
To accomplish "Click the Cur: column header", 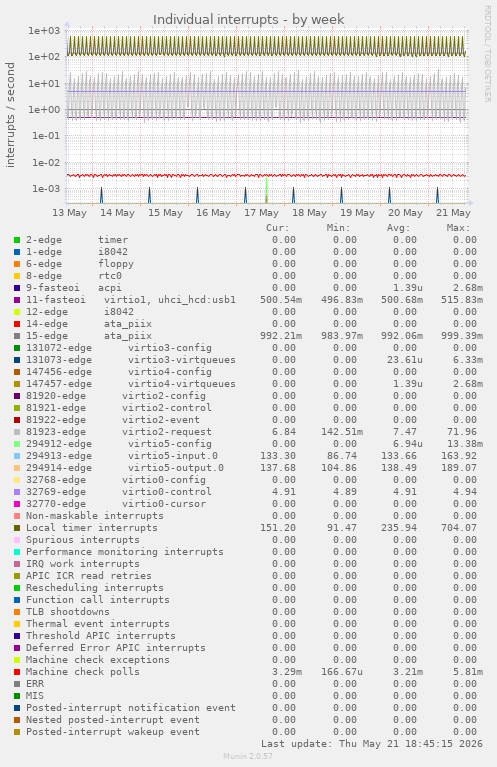I will pos(278,228).
